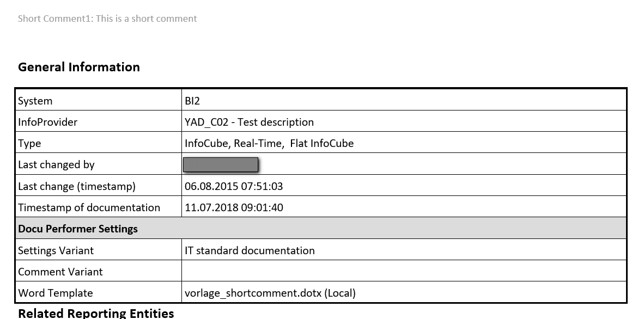Screen dimensions: 644x319
Task: Click the Related Reporting Entities heading
Action: pos(96,313)
